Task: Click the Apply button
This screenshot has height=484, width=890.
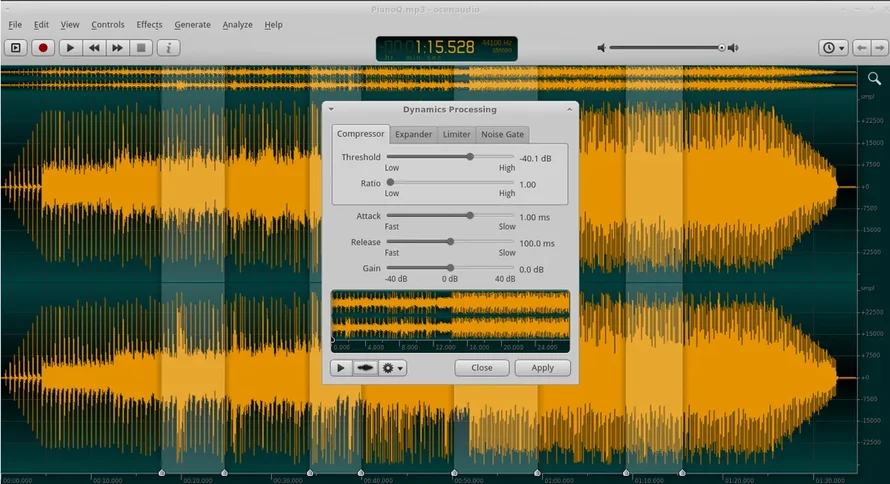Action: click(x=542, y=368)
